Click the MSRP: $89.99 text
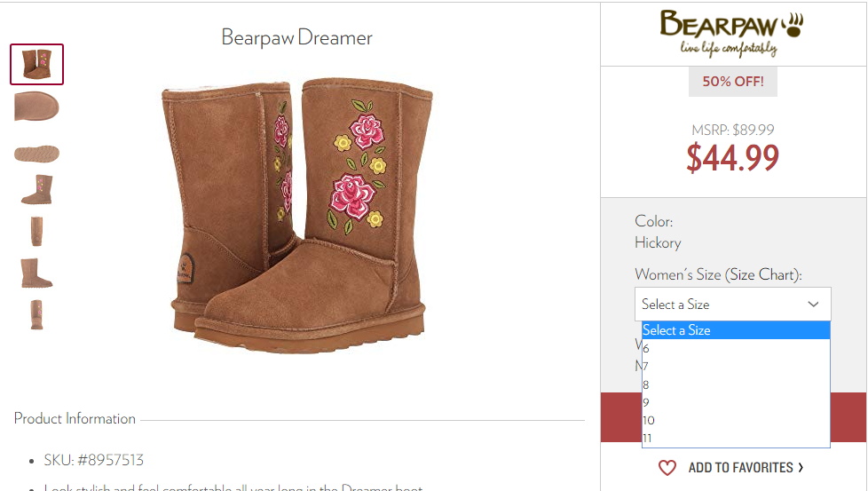868x491 pixels. [x=733, y=131]
